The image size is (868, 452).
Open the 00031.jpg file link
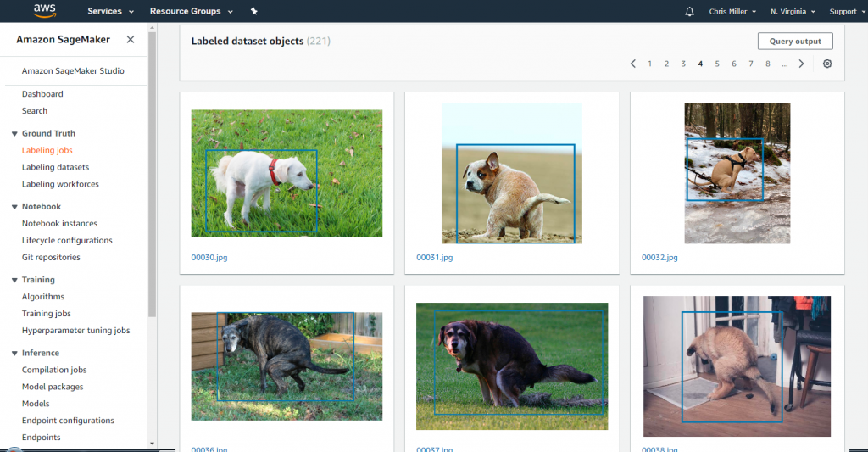tap(435, 258)
